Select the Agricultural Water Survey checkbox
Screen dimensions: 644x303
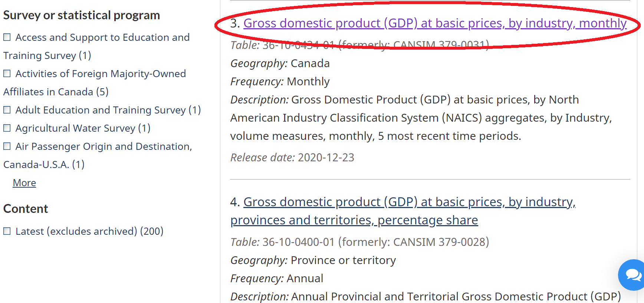[x=7, y=128]
